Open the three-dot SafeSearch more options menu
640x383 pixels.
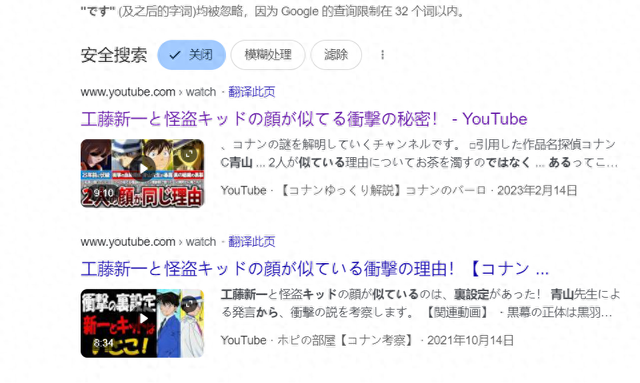tap(382, 55)
